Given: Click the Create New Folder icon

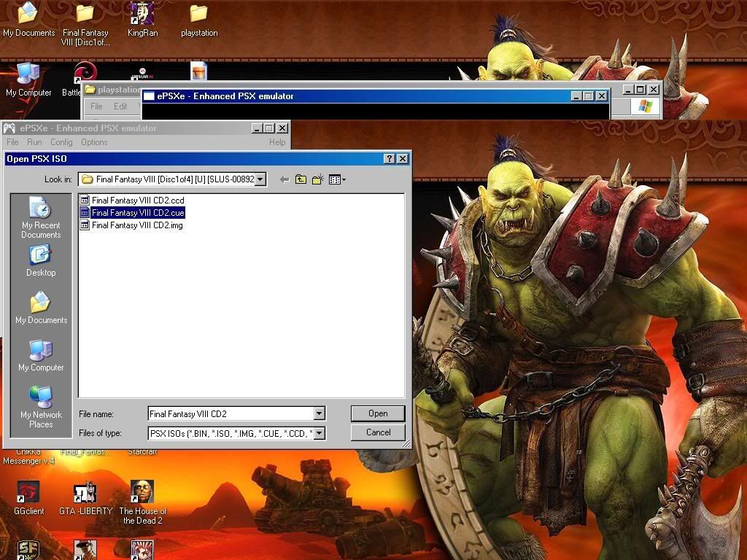Looking at the screenshot, I should [317, 179].
